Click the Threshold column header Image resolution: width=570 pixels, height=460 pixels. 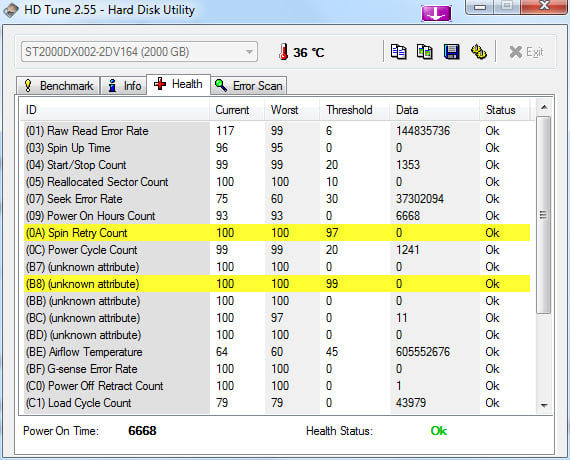[x=355, y=110]
